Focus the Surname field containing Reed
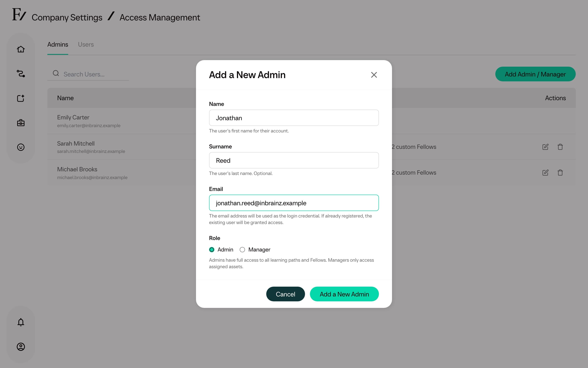 pyautogui.click(x=294, y=160)
